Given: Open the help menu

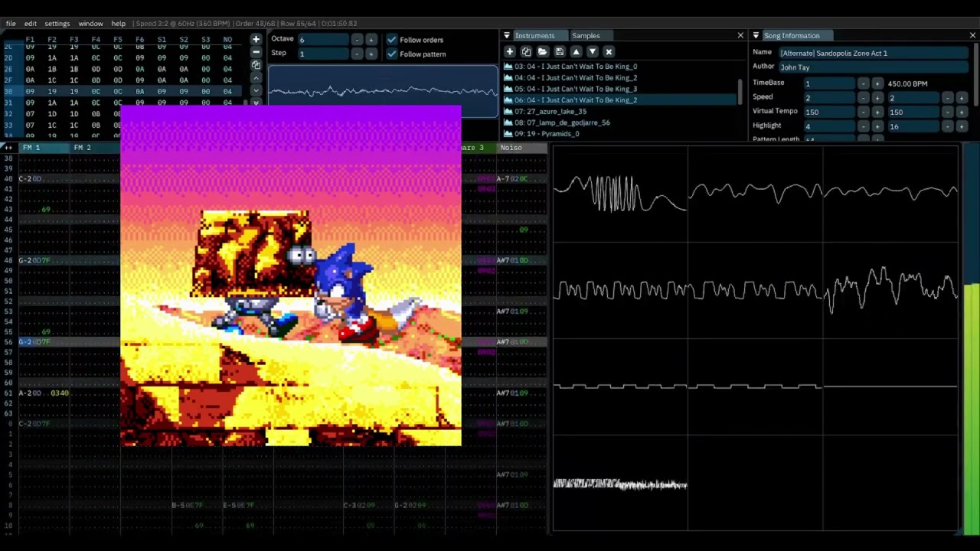Looking at the screenshot, I should pos(118,24).
